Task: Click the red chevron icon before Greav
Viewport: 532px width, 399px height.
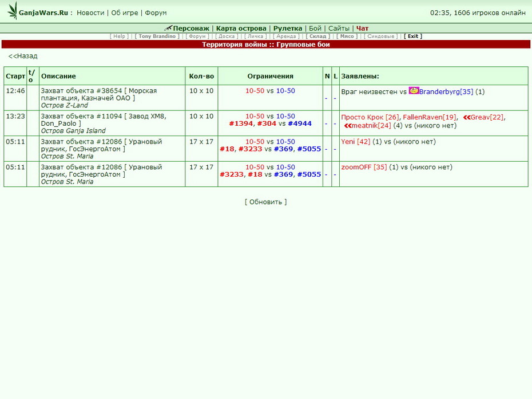Action: 467,117
